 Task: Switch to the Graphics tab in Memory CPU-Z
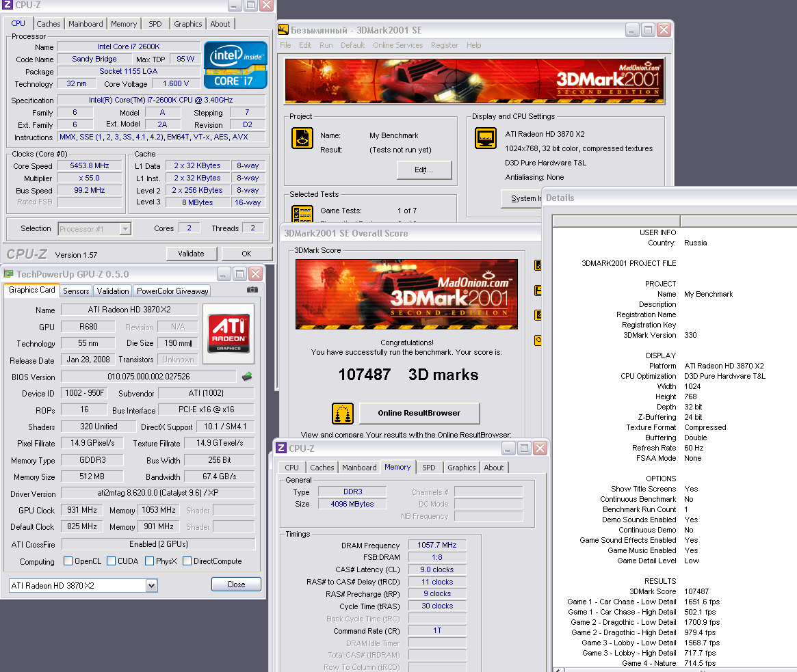click(462, 468)
